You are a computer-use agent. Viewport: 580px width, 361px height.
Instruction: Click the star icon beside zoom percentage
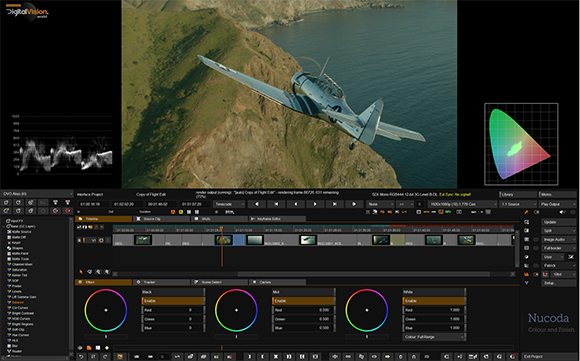(x=216, y=212)
